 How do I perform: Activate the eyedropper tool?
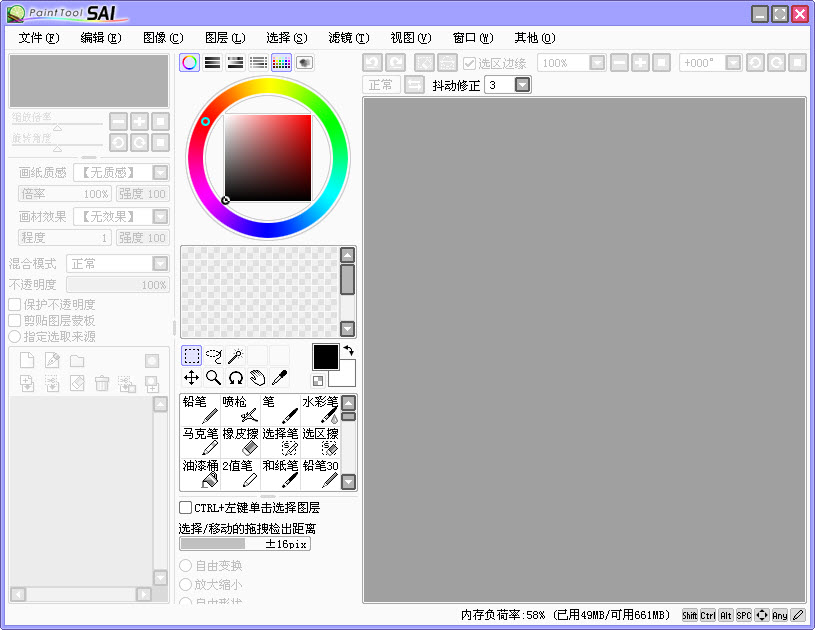coord(280,378)
